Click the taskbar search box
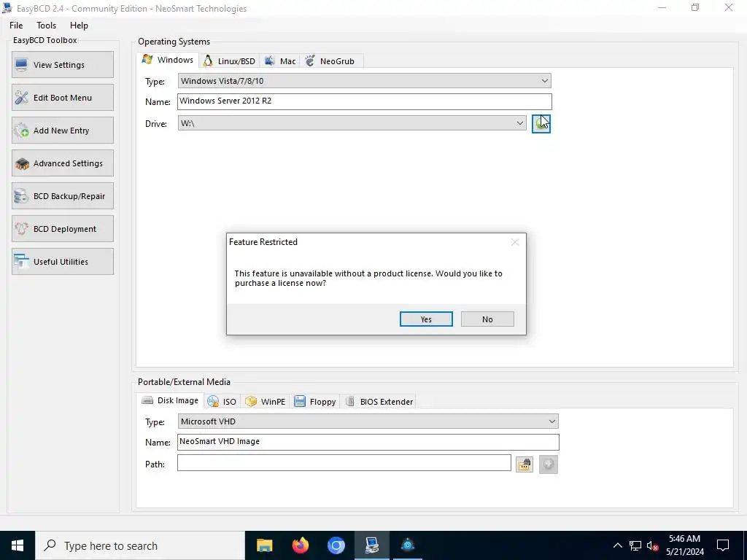 click(x=140, y=545)
